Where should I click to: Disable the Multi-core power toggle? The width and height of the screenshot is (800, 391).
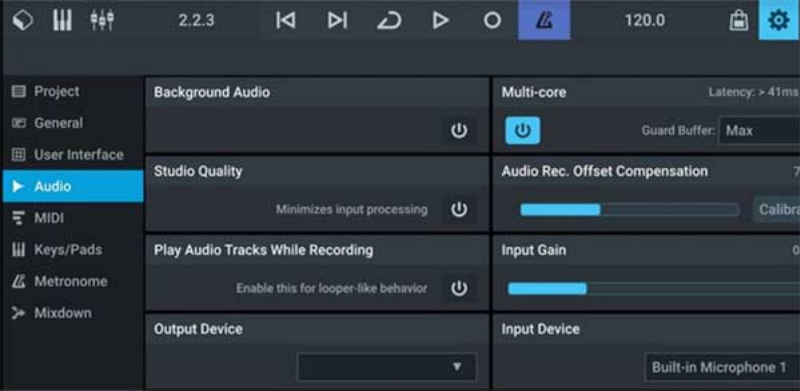tap(522, 131)
